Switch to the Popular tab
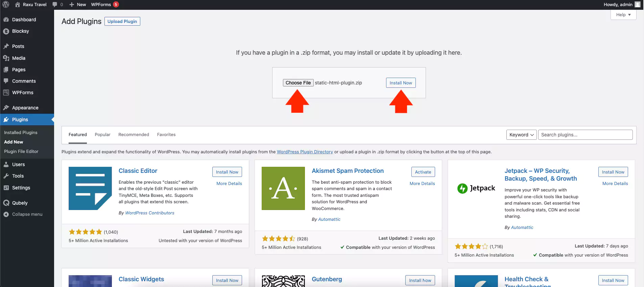Image resolution: width=644 pixels, height=287 pixels. (x=102, y=135)
